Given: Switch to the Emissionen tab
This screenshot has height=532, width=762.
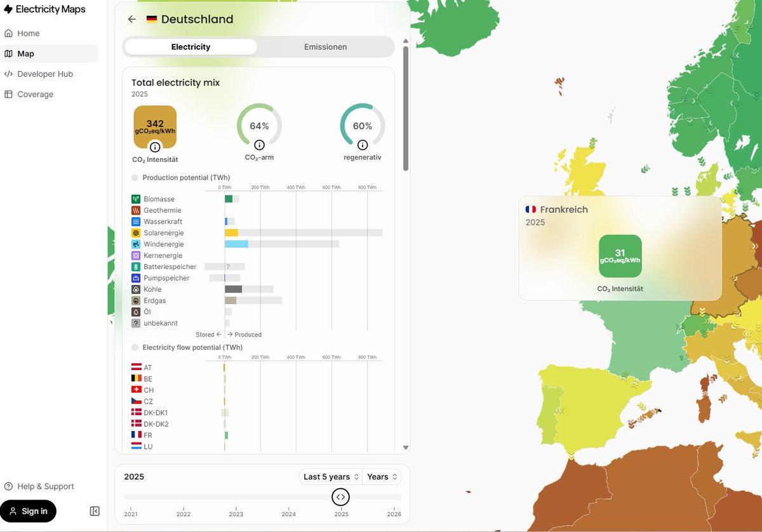Looking at the screenshot, I should [325, 47].
